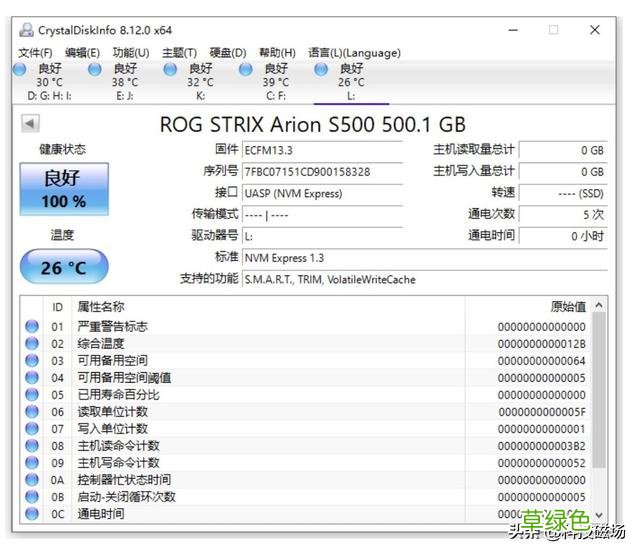Click the ID column header
Image resolution: width=640 pixels, height=554 pixels.
point(57,307)
